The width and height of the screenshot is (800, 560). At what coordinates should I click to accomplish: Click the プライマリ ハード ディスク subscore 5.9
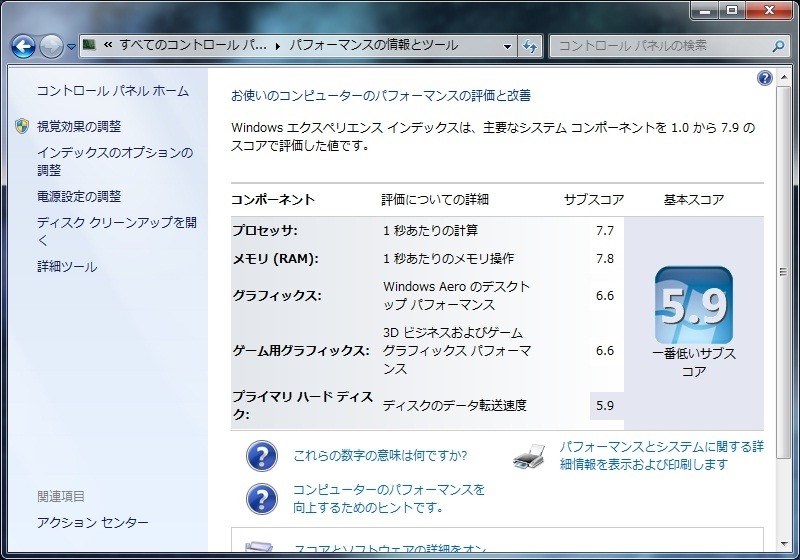coord(605,405)
